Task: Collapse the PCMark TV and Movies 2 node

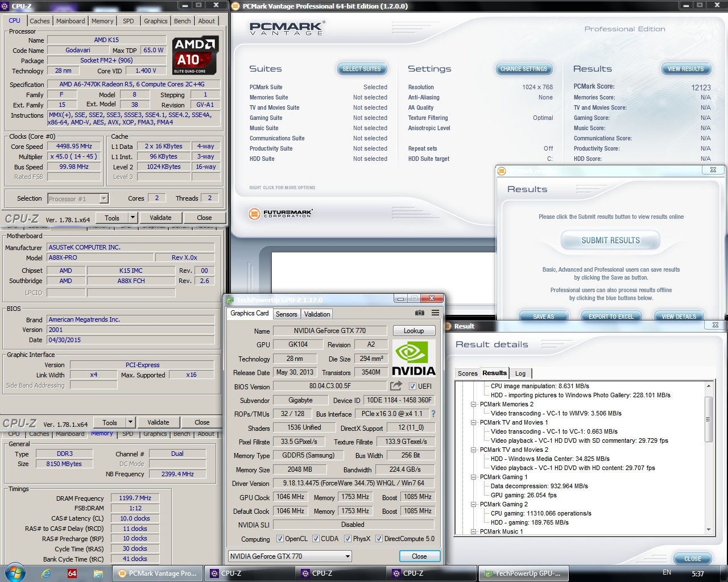Action: pos(473,450)
